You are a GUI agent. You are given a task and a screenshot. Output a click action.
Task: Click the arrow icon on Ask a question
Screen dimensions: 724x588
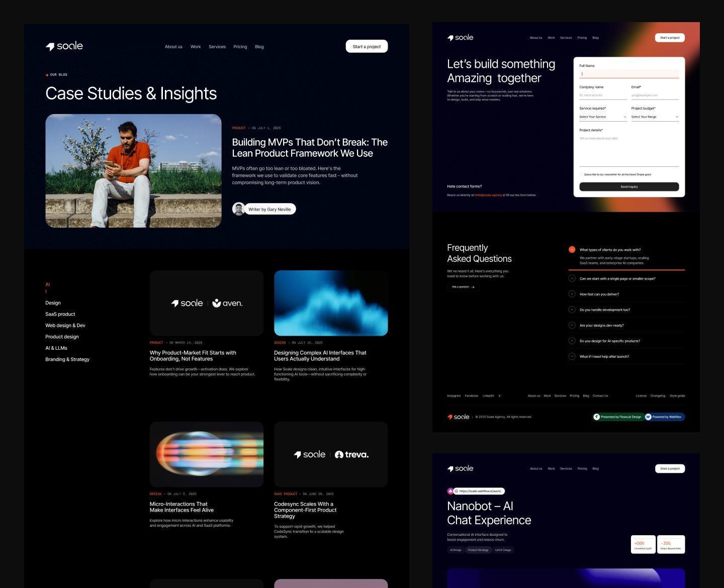coord(473,287)
